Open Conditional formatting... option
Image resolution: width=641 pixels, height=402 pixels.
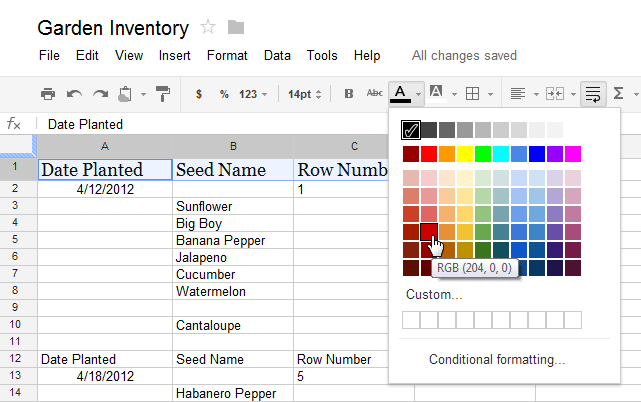497,359
